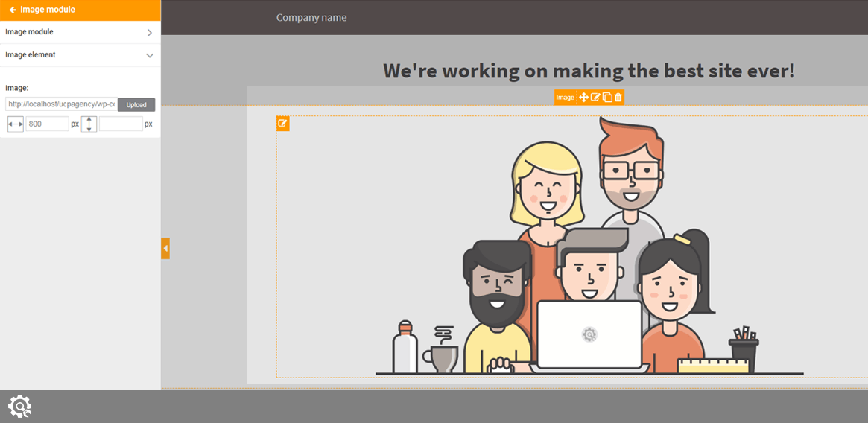Click the Company name text in header
868x423 pixels.
311,18
